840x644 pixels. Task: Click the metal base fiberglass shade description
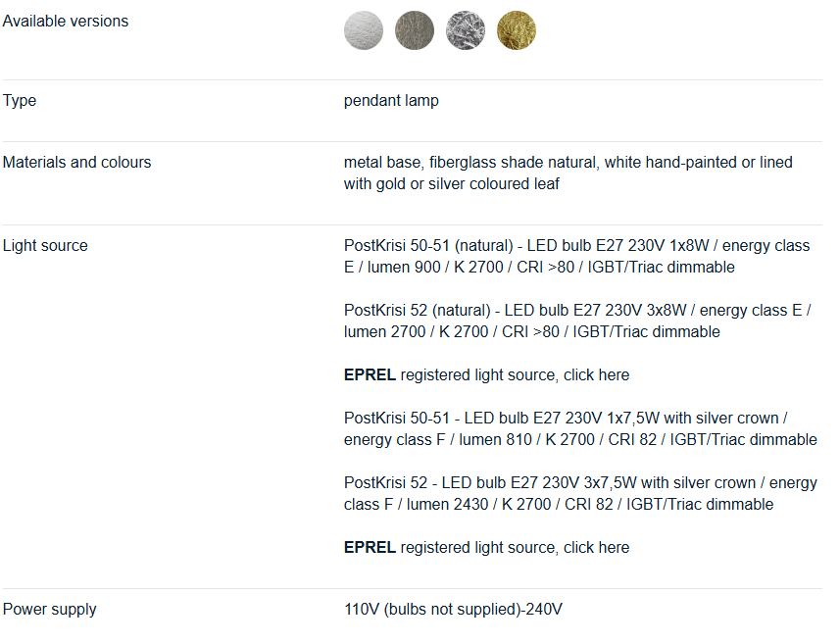[x=568, y=173]
